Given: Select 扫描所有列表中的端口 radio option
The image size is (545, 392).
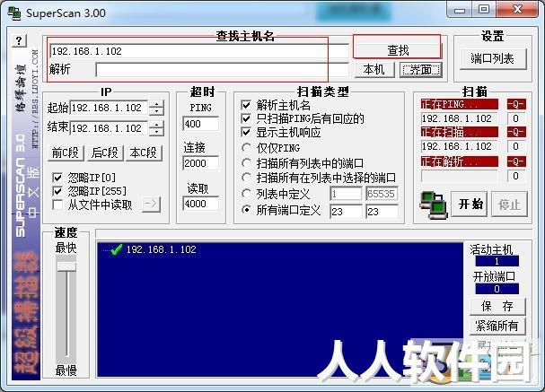Looking at the screenshot, I should click(x=246, y=163).
